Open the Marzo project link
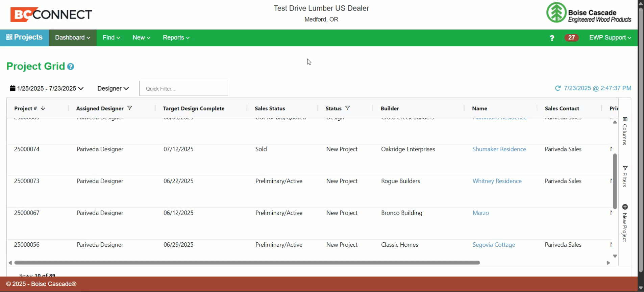 (480, 213)
